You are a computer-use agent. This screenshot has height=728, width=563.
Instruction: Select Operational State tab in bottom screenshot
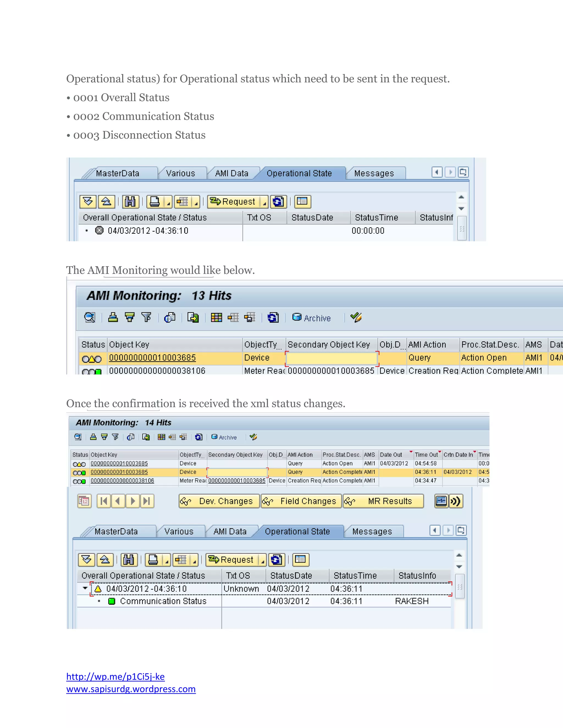[x=297, y=531]
